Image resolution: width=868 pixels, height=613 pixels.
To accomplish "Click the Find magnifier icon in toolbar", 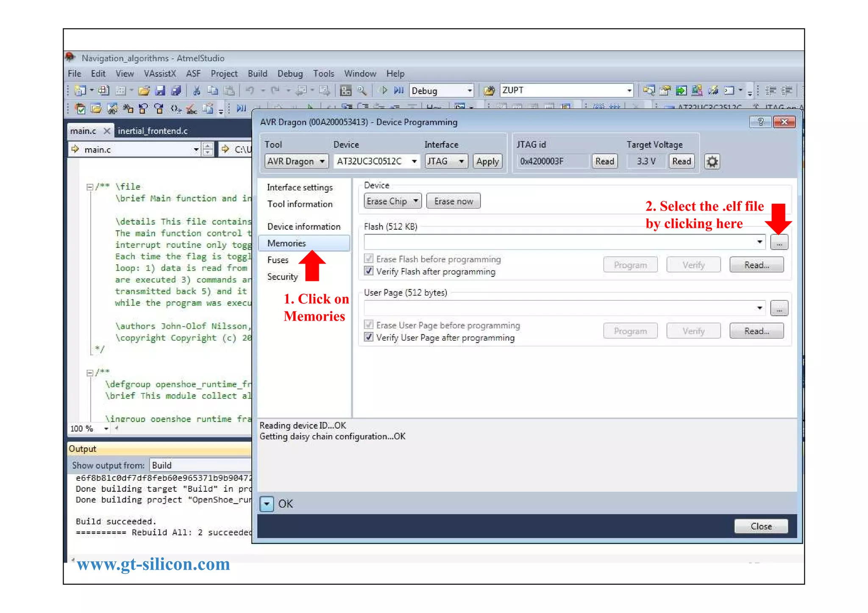I will pos(362,90).
